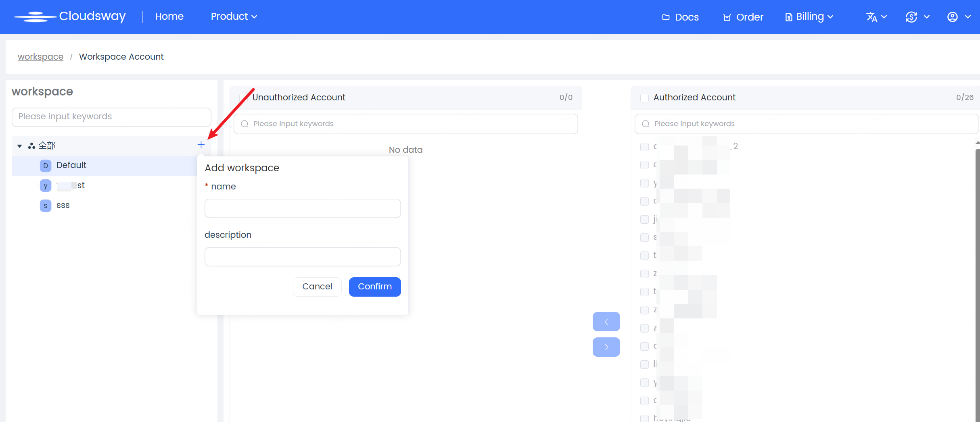Collapse the 全部 workspace tree

coord(19,146)
